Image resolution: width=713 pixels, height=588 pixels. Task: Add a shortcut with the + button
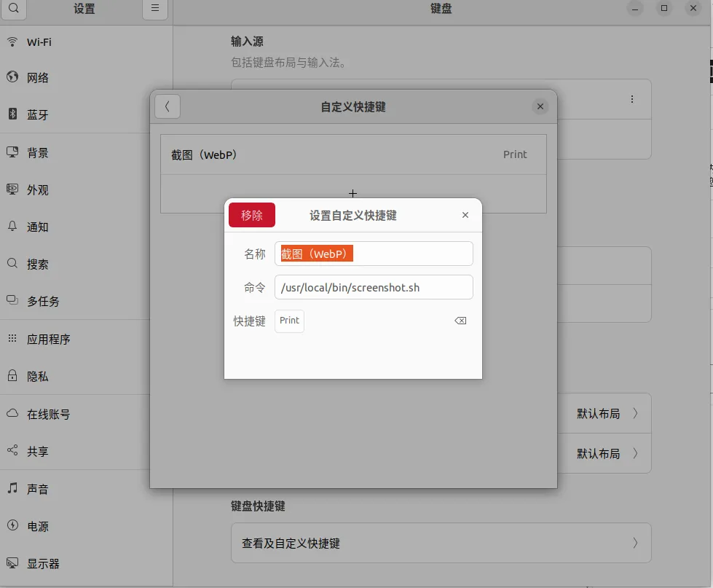pyautogui.click(x=352, y=193)
